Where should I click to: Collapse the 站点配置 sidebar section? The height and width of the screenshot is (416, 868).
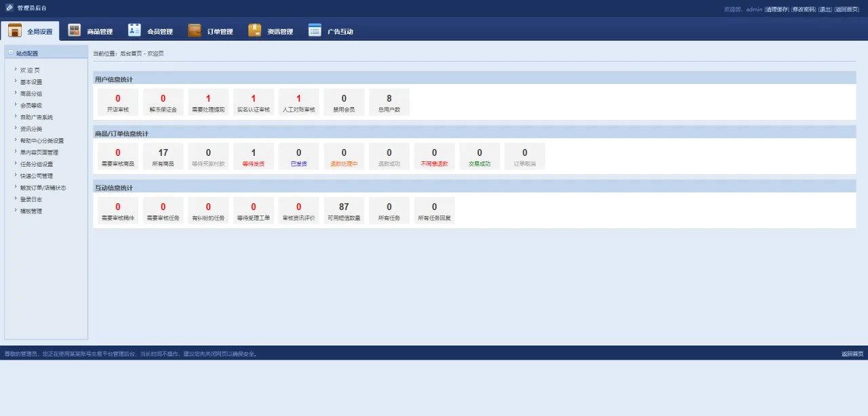point(11,53)
